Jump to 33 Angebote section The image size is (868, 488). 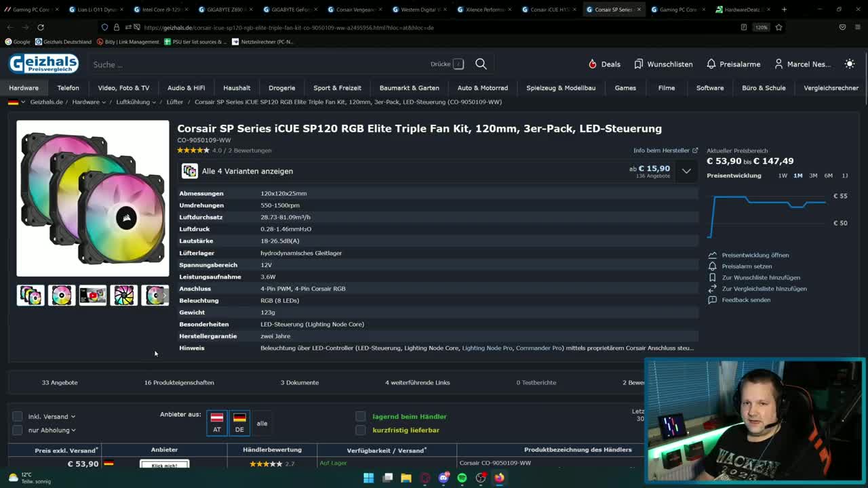click(60, 382)
